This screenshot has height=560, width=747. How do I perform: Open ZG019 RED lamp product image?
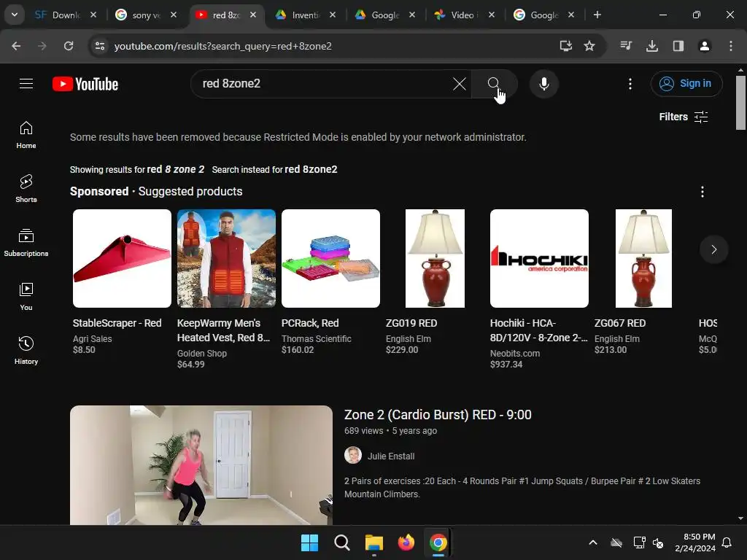[x=435, y=259]
